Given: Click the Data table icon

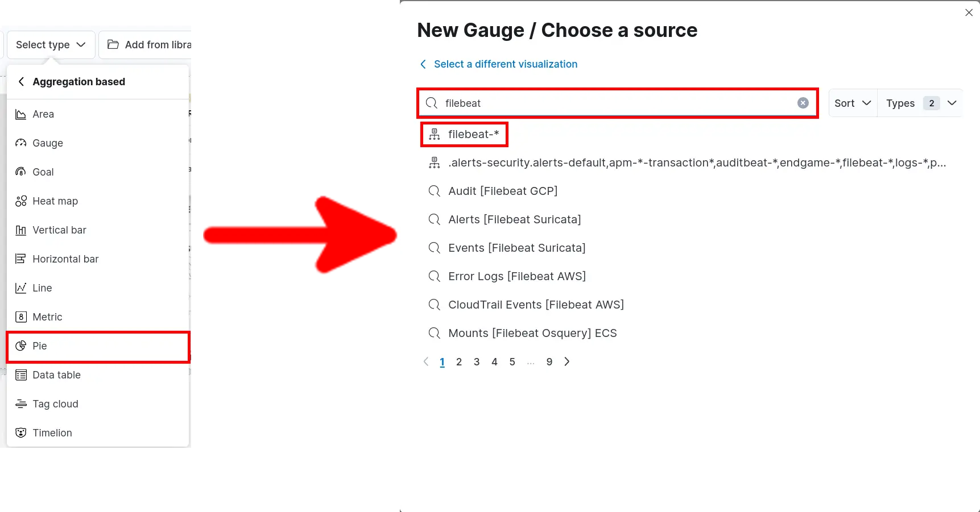Looking at the screenshot, I should click(x=21, y=375).
